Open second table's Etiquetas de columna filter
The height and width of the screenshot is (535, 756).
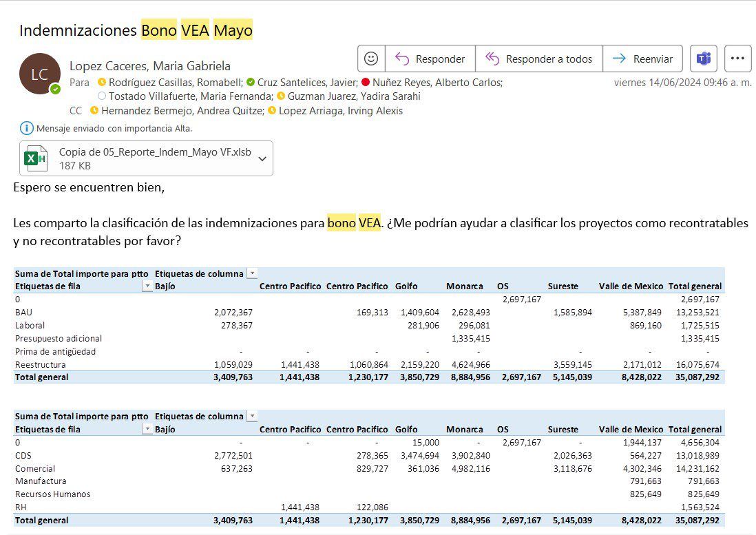[x=252, y=416]
